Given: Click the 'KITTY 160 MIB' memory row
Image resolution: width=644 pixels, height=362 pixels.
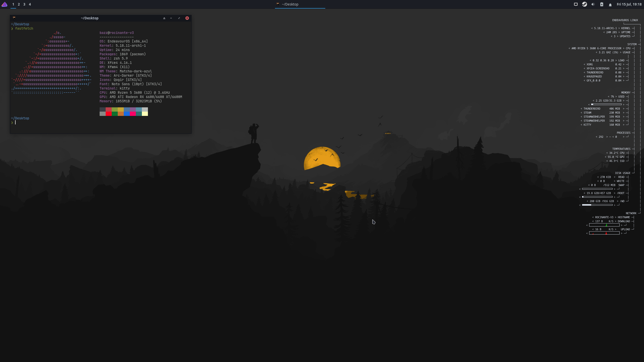Looking at the screenshot, I should pyautogui.click(x=602, y=125).
